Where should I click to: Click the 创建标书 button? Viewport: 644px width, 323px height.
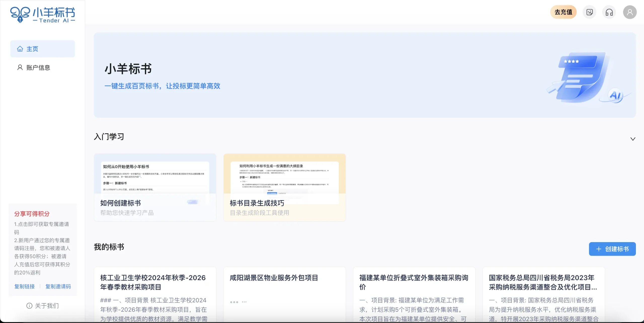point(612,249)
